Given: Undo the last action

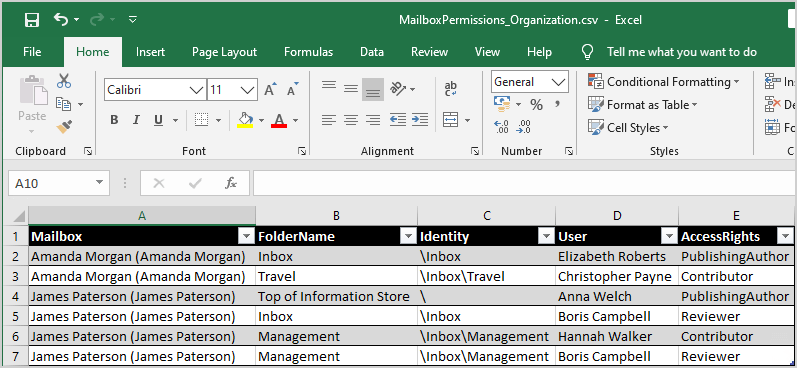Looking at the screenshot, I should click(61, 19).
